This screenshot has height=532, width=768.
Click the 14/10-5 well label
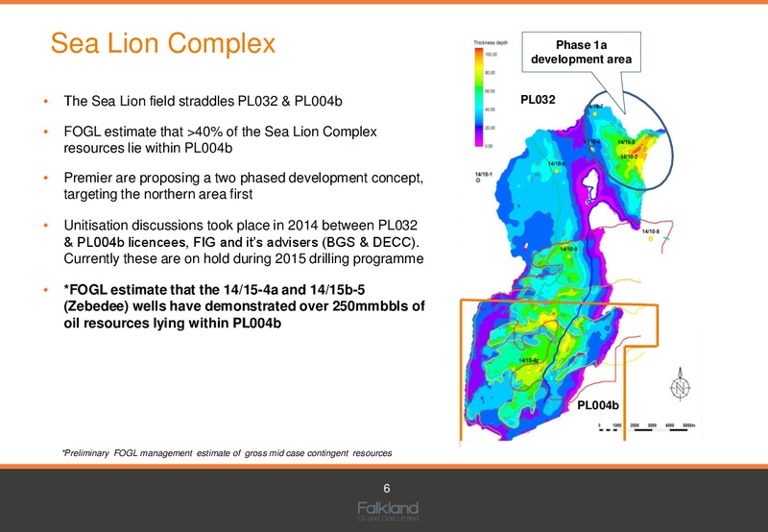click(626, 142)
